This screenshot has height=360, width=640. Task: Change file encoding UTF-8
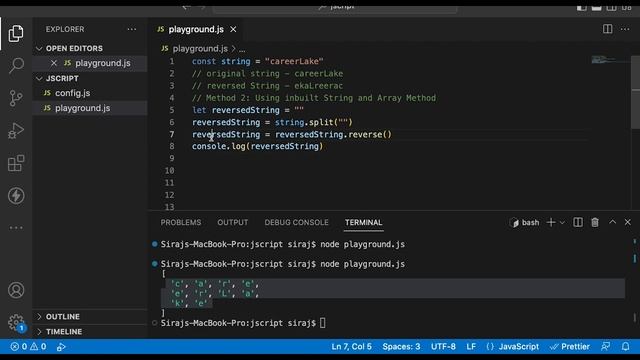click(443, 347)
